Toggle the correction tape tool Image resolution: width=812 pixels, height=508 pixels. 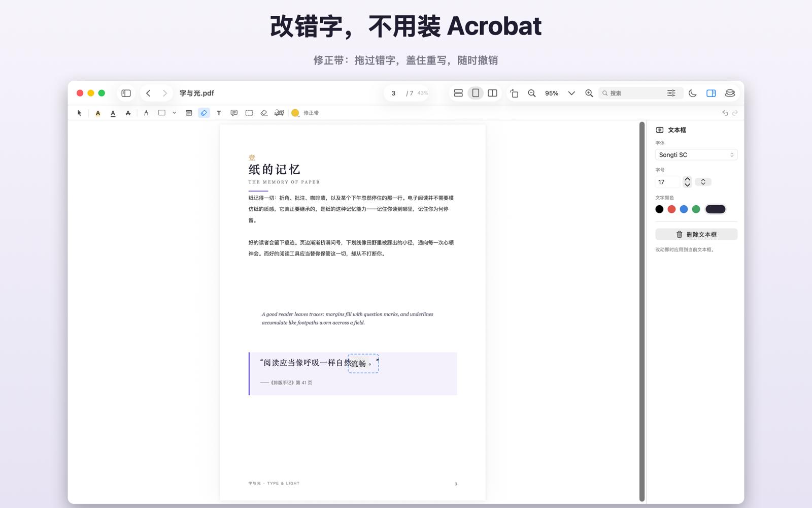click(204, 113)
